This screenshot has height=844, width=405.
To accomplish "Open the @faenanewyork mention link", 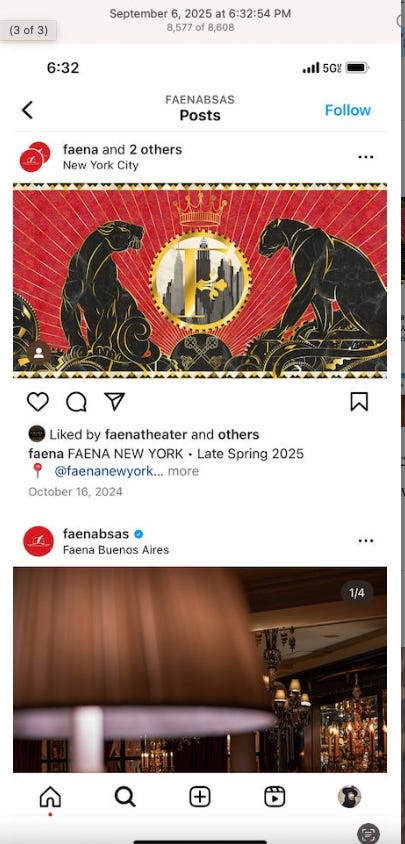I will click(108, 471).
